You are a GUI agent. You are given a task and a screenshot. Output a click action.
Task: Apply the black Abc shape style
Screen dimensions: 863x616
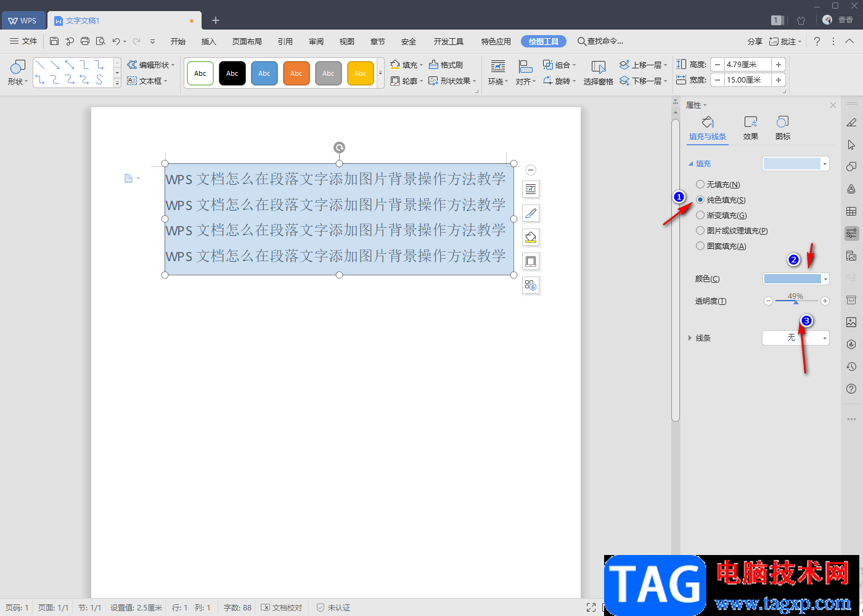click(x=232, y=73)
